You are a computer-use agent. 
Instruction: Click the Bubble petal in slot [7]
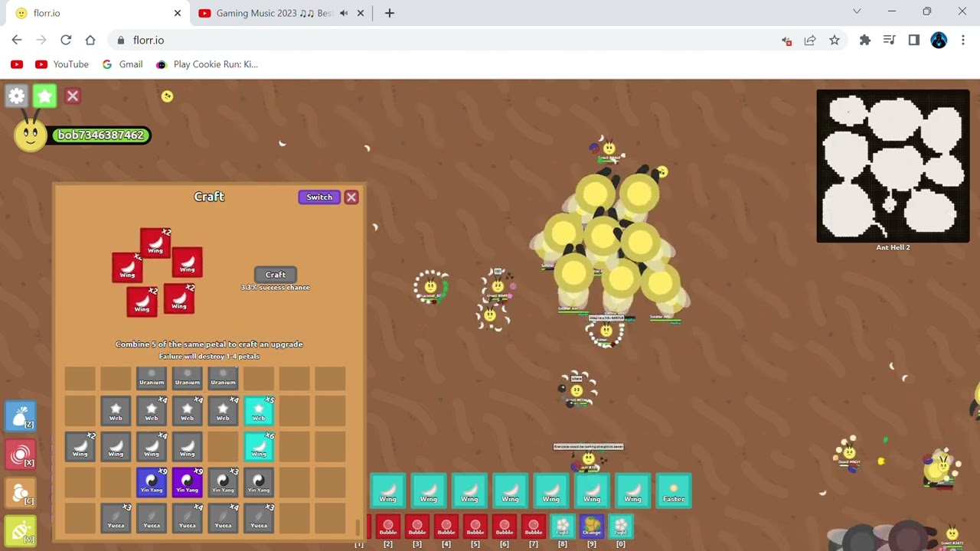click(534, 527)
